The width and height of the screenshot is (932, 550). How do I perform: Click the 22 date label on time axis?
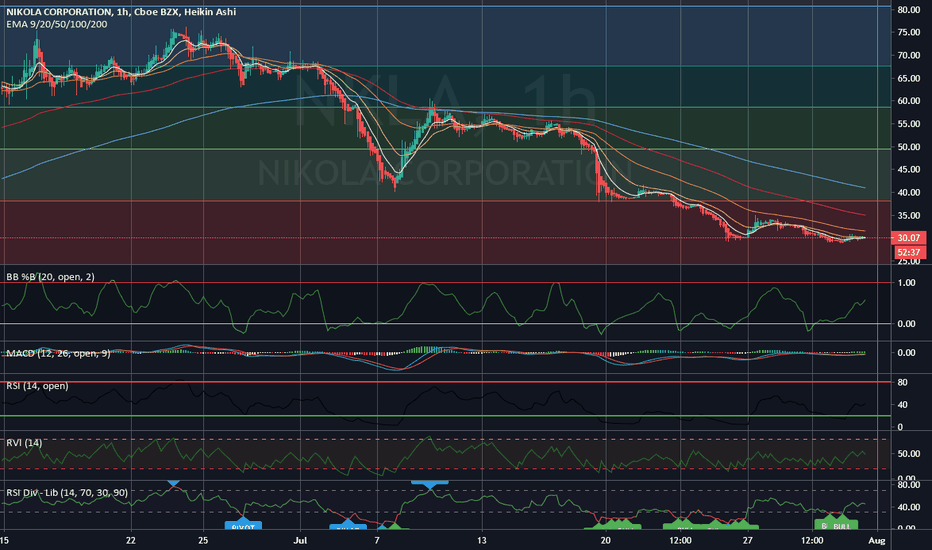click(x=131, y=540)
